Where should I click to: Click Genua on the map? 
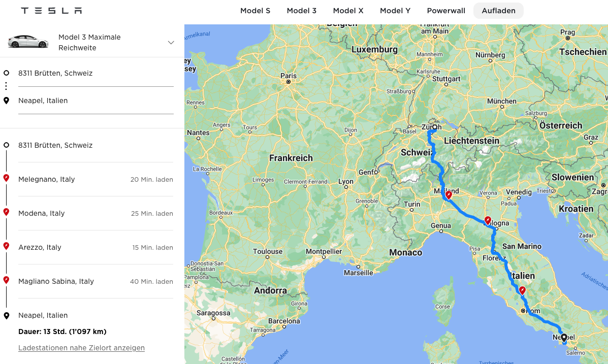click(x=441, y=226)
